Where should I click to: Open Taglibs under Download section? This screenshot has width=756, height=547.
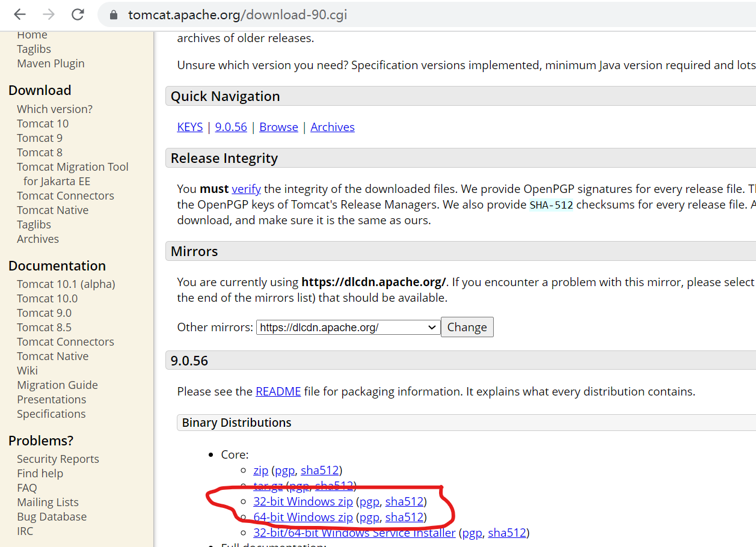coord(34,224)
